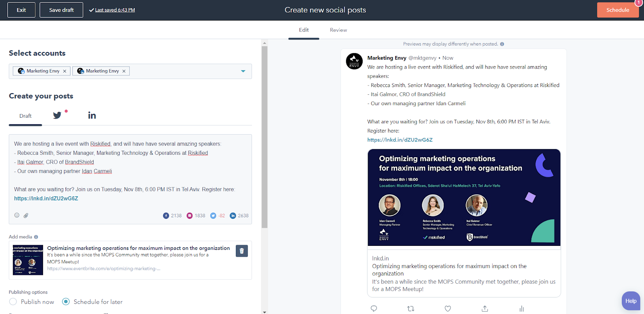Image resolution: width=644 pixels, height=314 pixels.
Task: Click the Exit button
Action: click(x=21, y=10)
